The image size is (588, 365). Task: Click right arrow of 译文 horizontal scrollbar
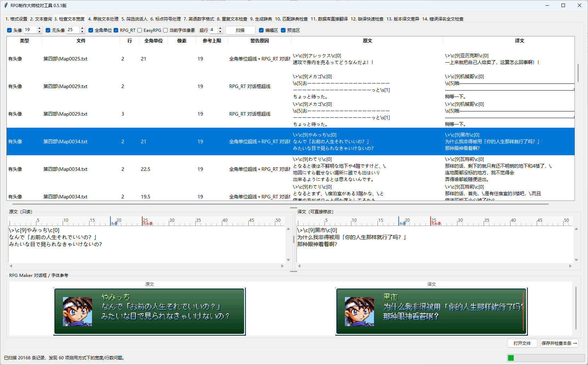(x=570, y=266)
